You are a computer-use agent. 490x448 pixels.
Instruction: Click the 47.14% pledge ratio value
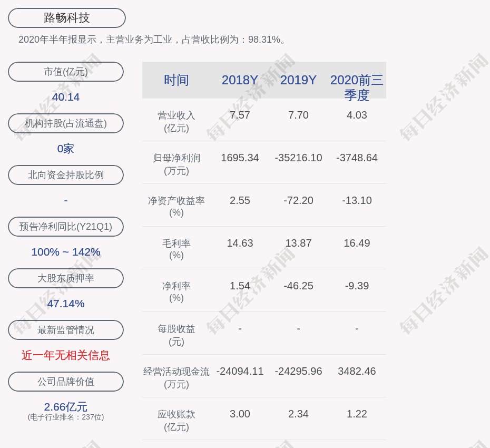pyautogui.click(x=66, y=304)
